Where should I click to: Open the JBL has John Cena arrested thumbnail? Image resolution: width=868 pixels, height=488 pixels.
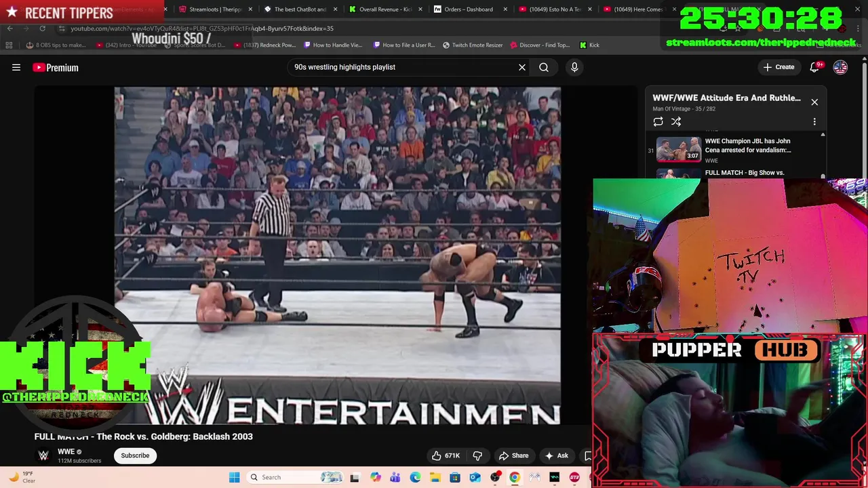[679, 149]
